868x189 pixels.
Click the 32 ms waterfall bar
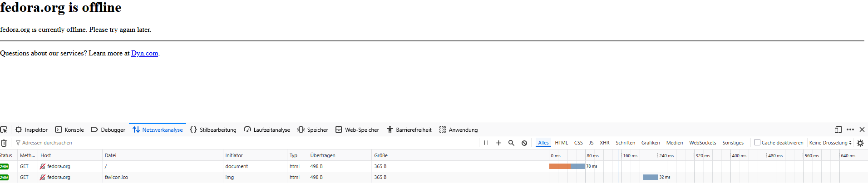(x=651, y=177)
